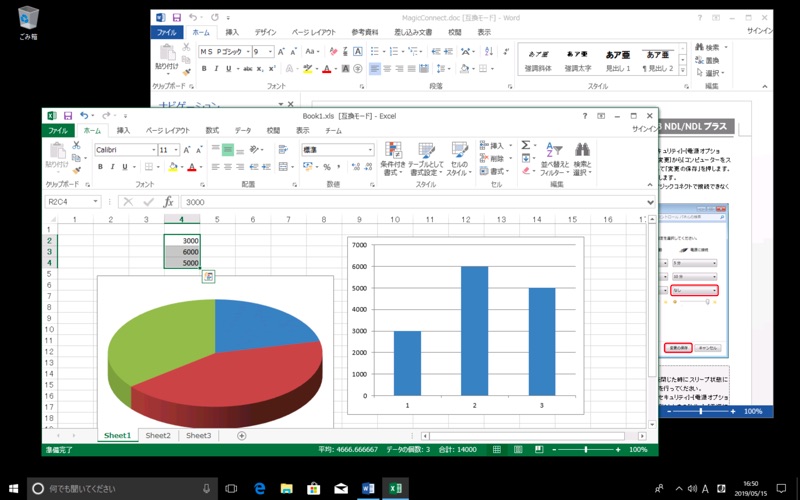Viewport: 800px width, 500px height.
Task: Select the Sheet2 tab
Action: 158,436
